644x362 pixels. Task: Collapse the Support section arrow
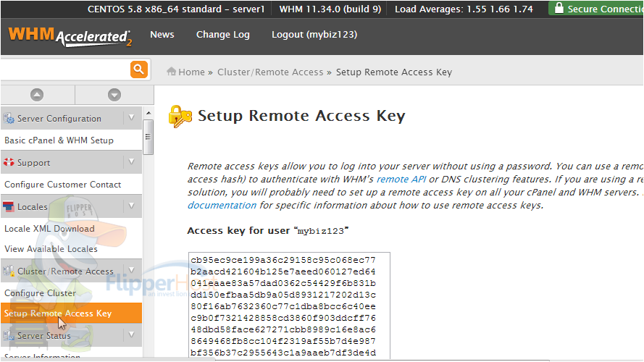pos(131,161)
